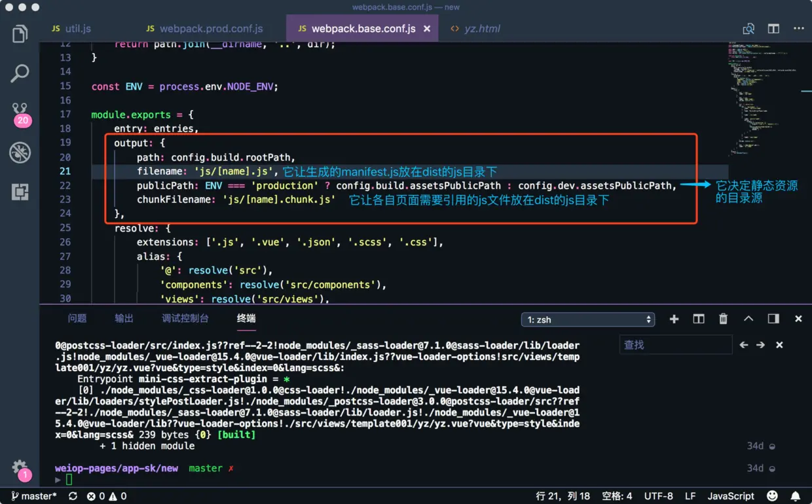Open errors and warnings count in status bar
Screen dimensions: 812x504
click(107, 496)
